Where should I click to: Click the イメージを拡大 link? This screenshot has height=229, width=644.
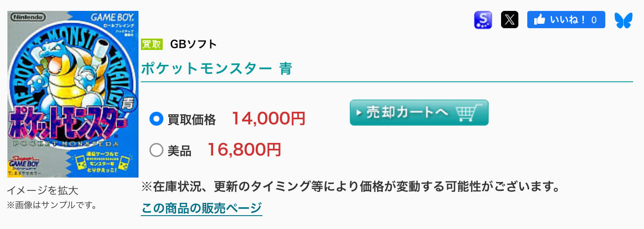tap(43, 191)
